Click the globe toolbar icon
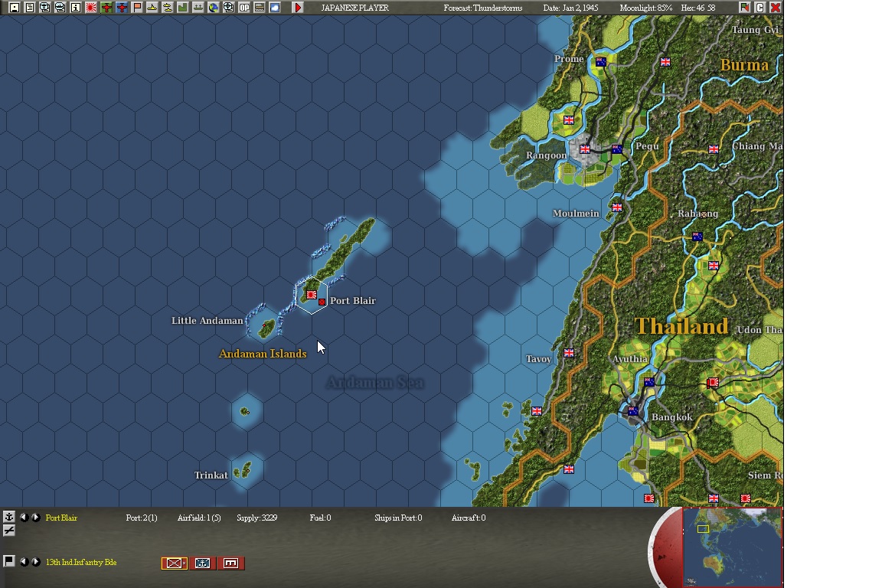Viewport: 882px width, 588px height. 213,8
